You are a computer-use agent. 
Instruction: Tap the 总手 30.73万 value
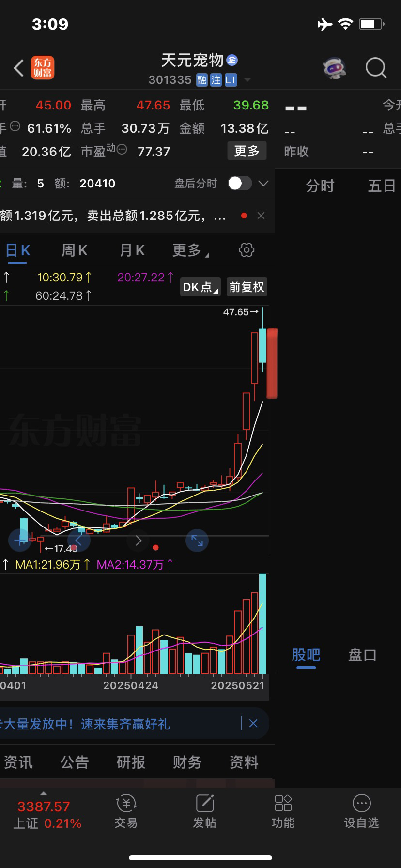point(145,128)
